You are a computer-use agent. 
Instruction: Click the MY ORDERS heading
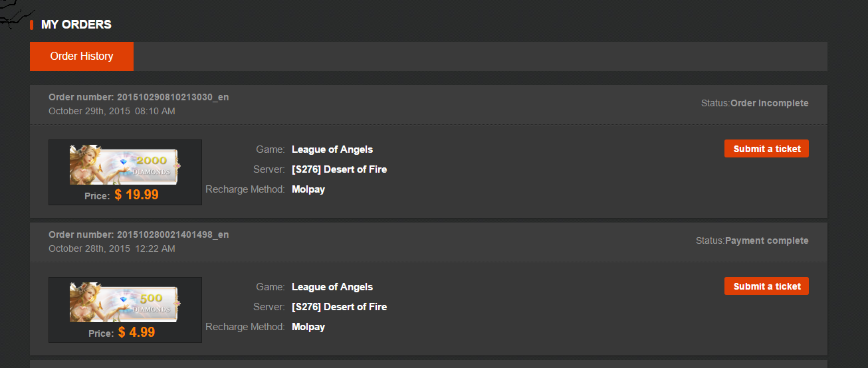tap(76, 25)
